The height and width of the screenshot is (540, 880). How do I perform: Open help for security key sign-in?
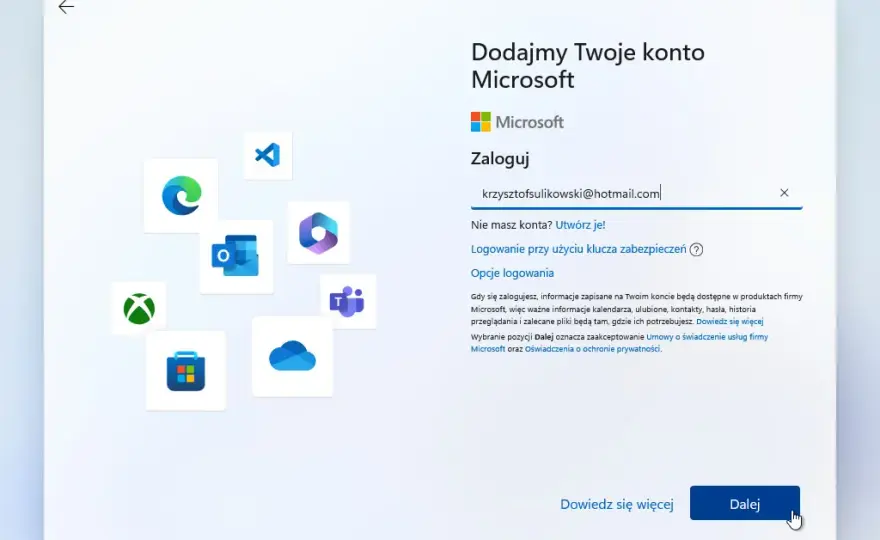[696, 250]
